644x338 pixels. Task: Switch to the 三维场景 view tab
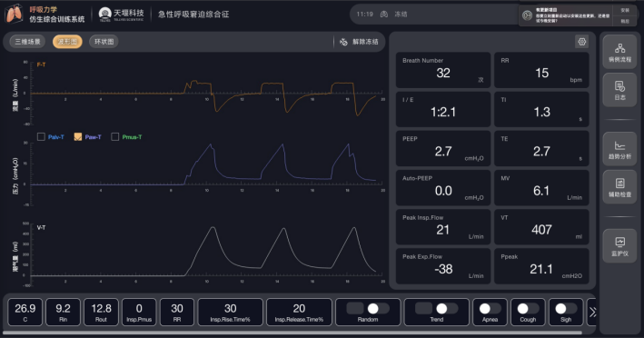coord(27,42)
